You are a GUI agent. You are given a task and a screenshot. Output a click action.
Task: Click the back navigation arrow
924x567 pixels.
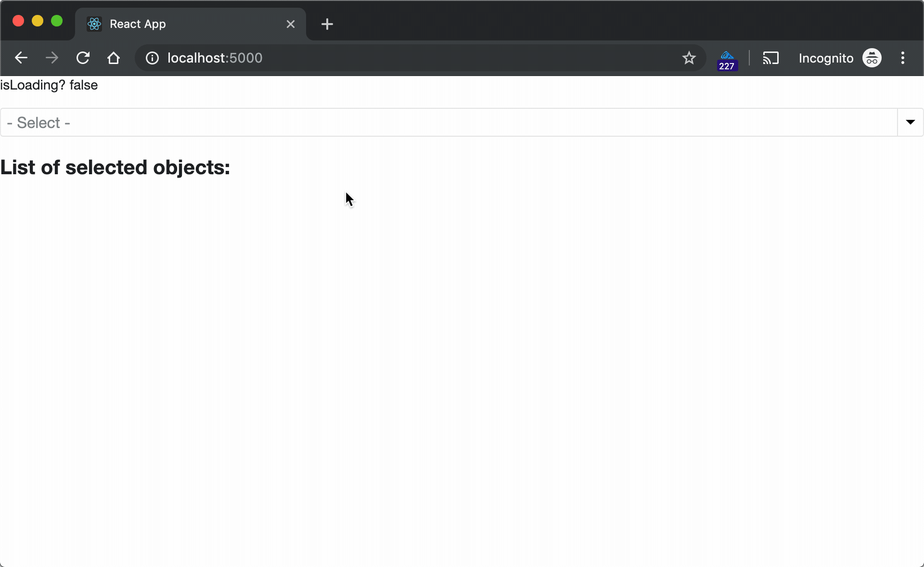pos(21,58)
